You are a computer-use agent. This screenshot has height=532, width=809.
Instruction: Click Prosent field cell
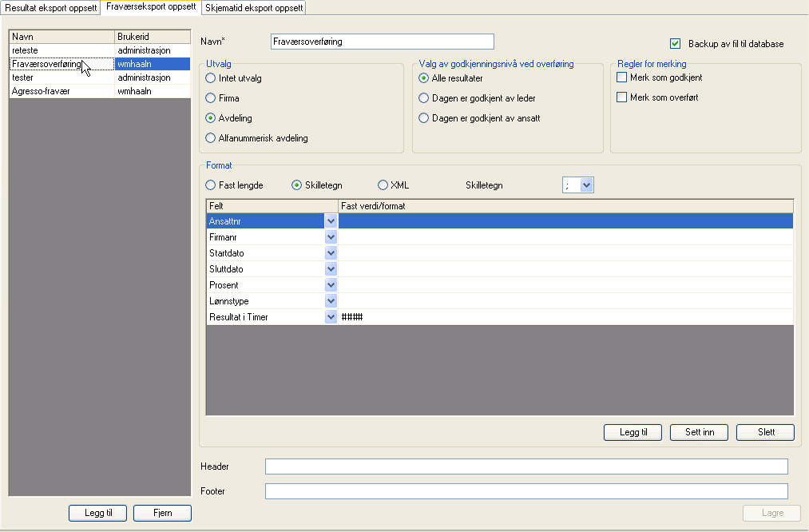click(266, 285)
